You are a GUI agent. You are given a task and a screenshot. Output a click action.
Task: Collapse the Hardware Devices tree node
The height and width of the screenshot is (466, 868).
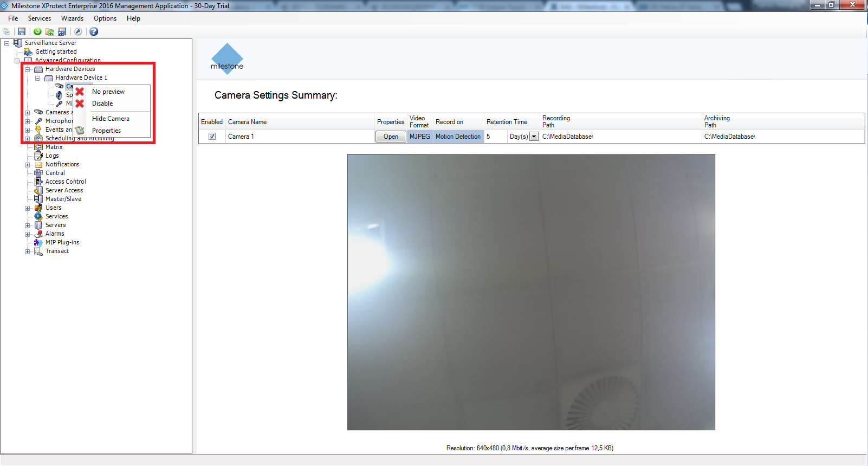[x=28, y=69]
